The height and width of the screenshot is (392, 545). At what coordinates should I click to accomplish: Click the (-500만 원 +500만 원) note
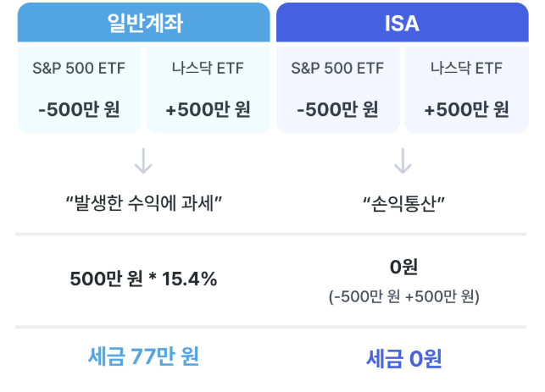click(404, 296)
